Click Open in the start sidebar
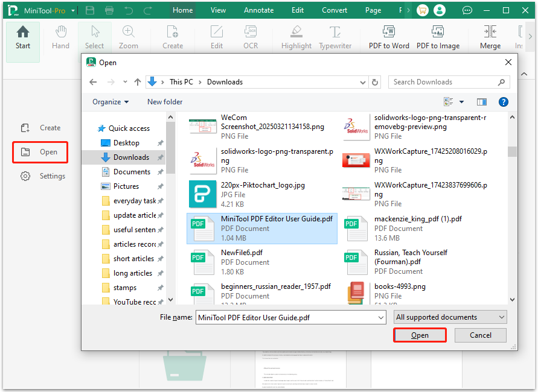The image size is (538, 392). 40,152
